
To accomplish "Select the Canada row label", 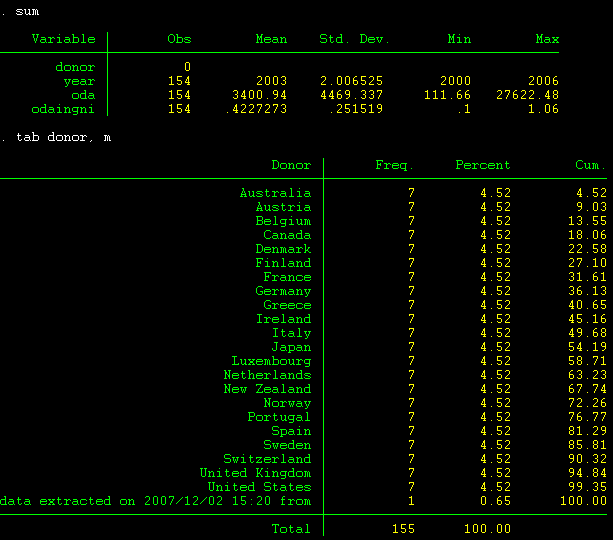I will click(287, 235).
